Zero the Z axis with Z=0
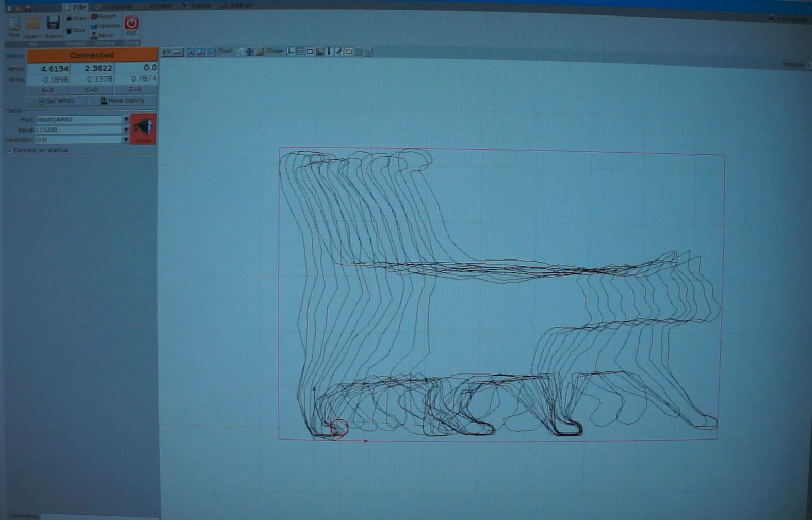Screen dimensions: 812x520 coord(135,89)
